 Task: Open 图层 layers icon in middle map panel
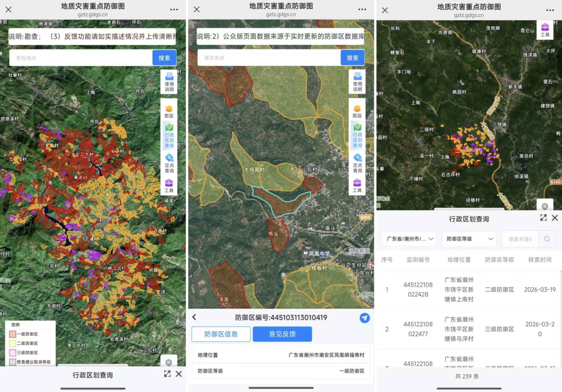(357, 112)
